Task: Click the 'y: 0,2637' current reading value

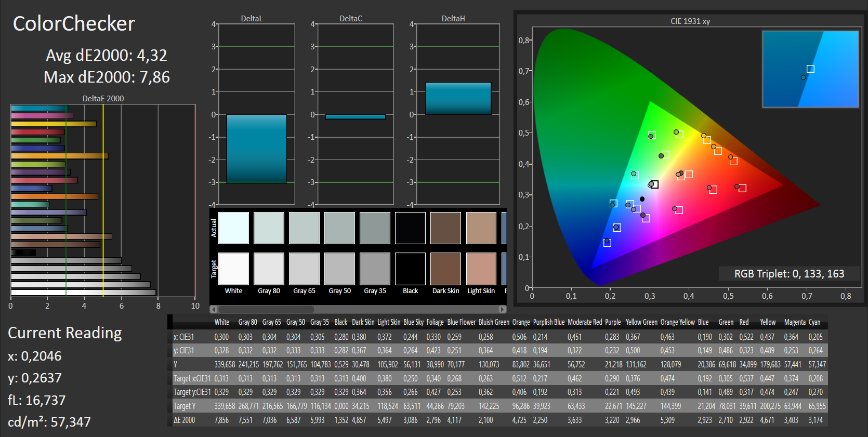Action: (34, 378)
